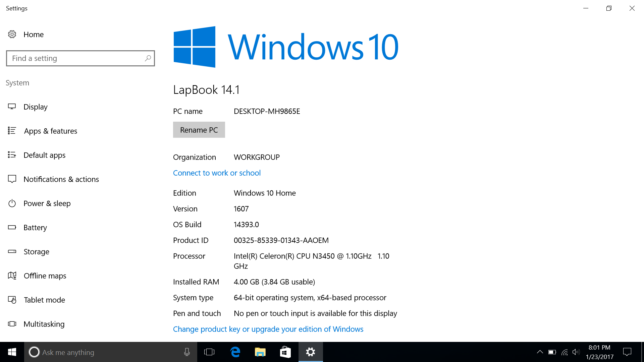Click the Find a setting search box
The image size is (644, 362).
[80, 58]
